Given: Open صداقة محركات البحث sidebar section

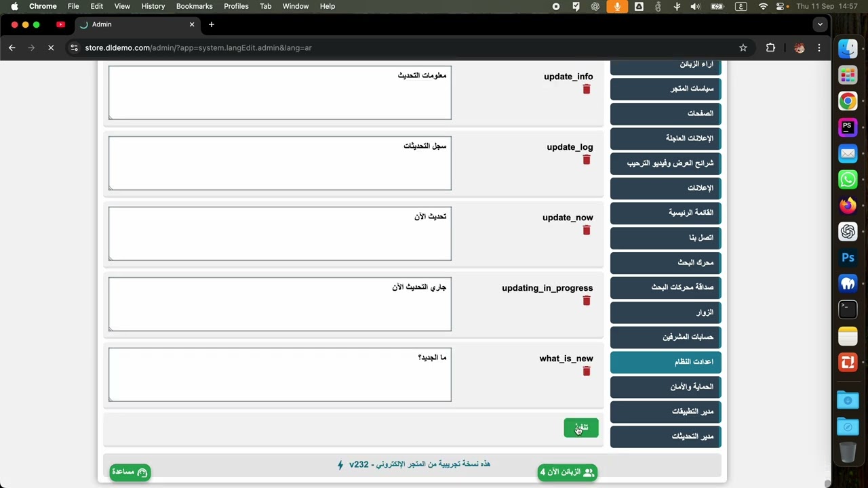Looking at the screenshot, I should coord(666,287).
